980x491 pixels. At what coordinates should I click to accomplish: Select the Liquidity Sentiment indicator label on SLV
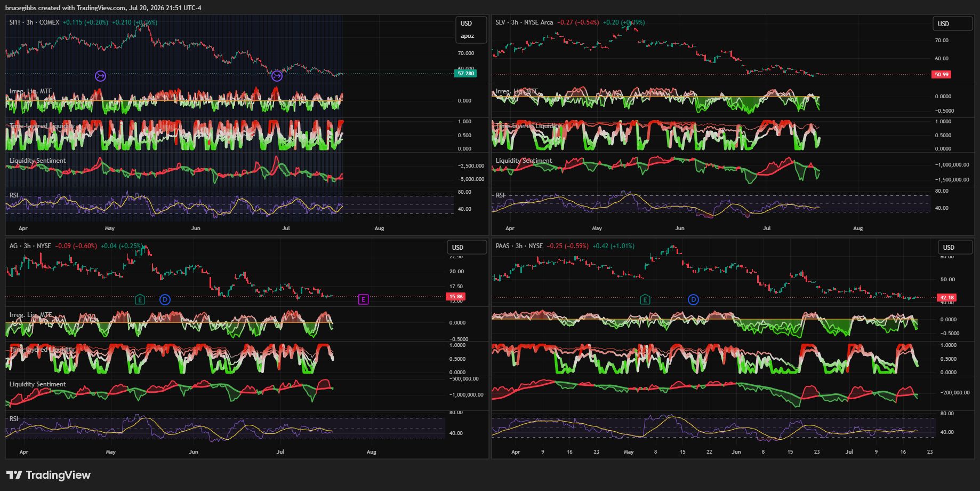[524, 161]
